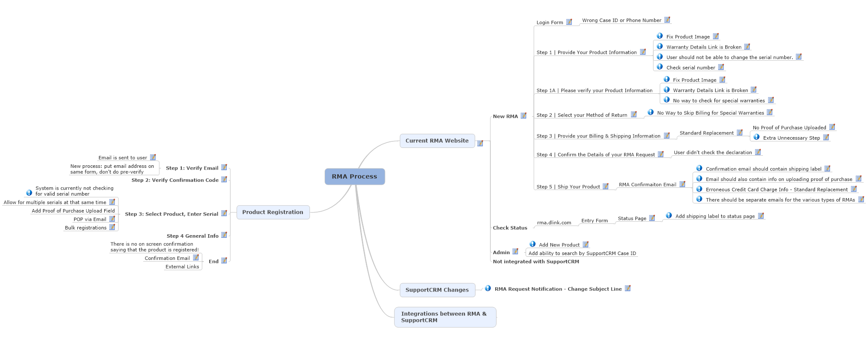The width and height of the screenshot is (868, 347).
Task: Select the Check Status topic
Action: tap(510, 228)
